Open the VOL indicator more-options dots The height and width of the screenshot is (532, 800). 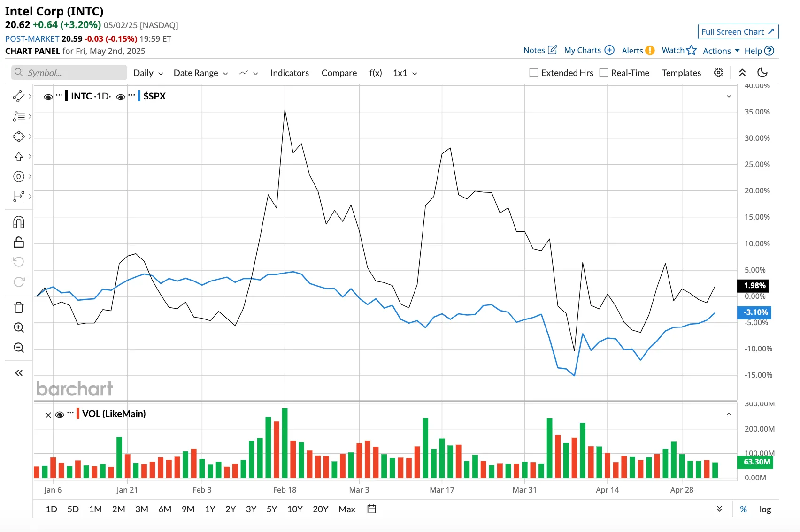pos(70,413)
